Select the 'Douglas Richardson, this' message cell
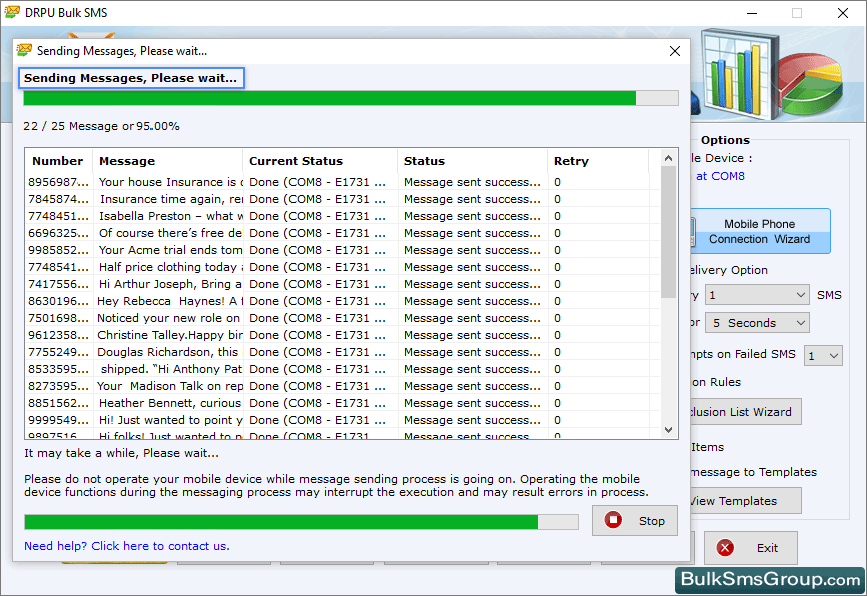Screen dimensions: 867x596 (x=168, y=352)
